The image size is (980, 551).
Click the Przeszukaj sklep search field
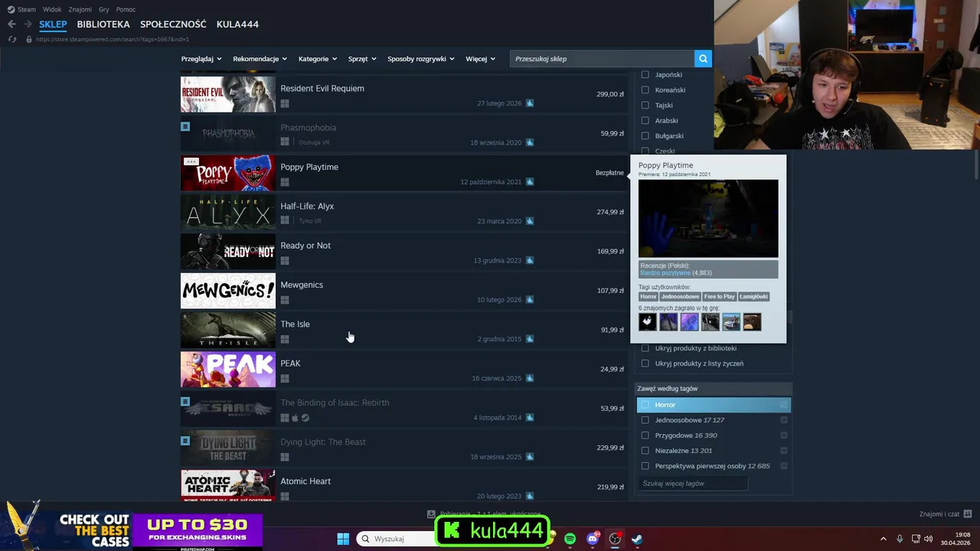[x=602, y=59]
